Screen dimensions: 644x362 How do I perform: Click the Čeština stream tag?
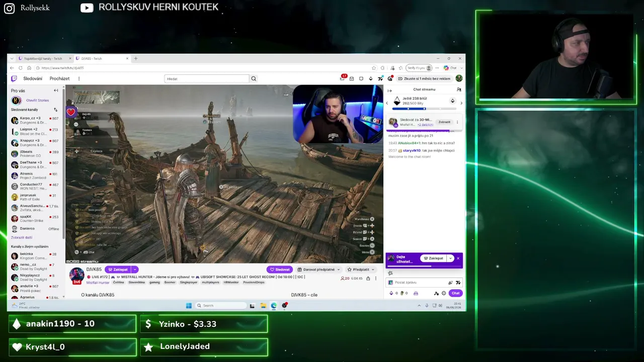[x=118, y=283]
